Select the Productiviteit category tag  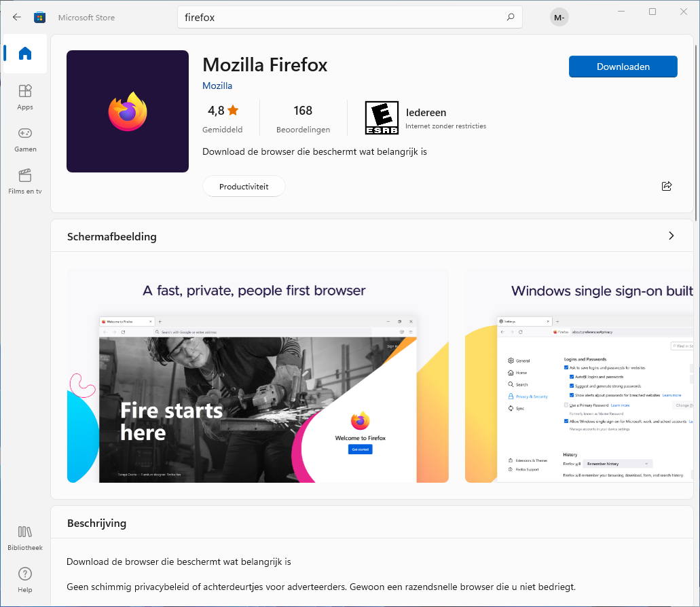pos(244,186)
